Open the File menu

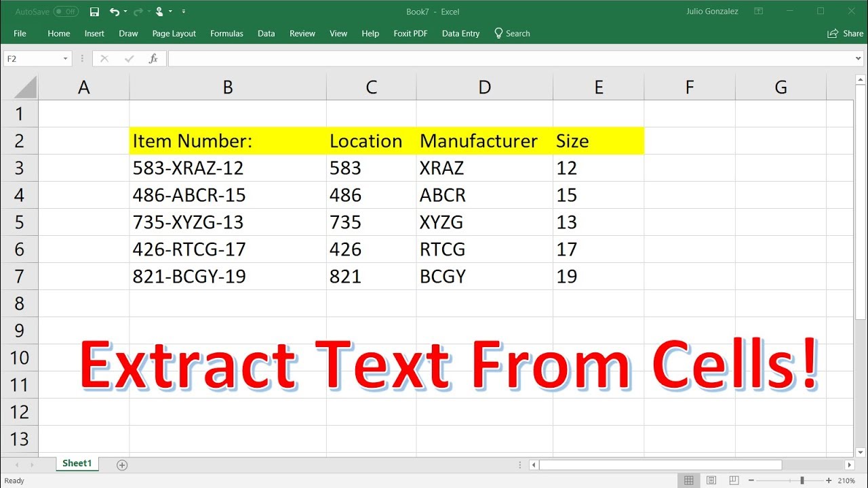20,33
